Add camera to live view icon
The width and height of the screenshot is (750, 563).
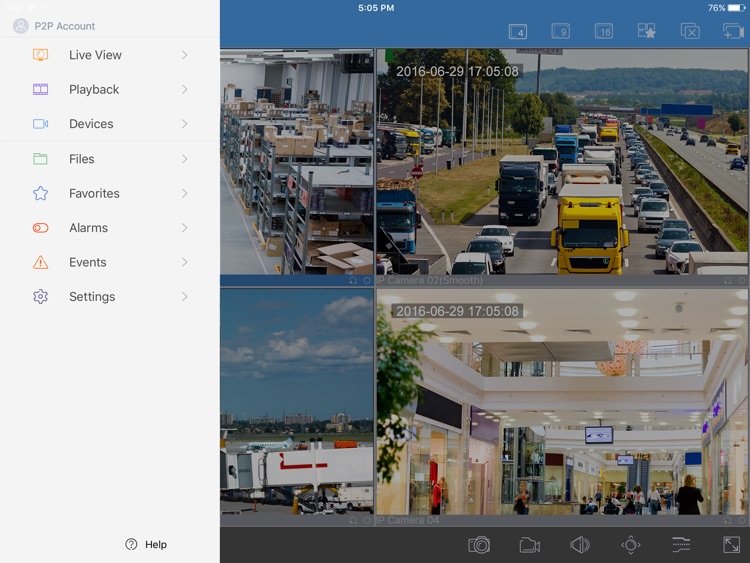click(x=733, y=32)
